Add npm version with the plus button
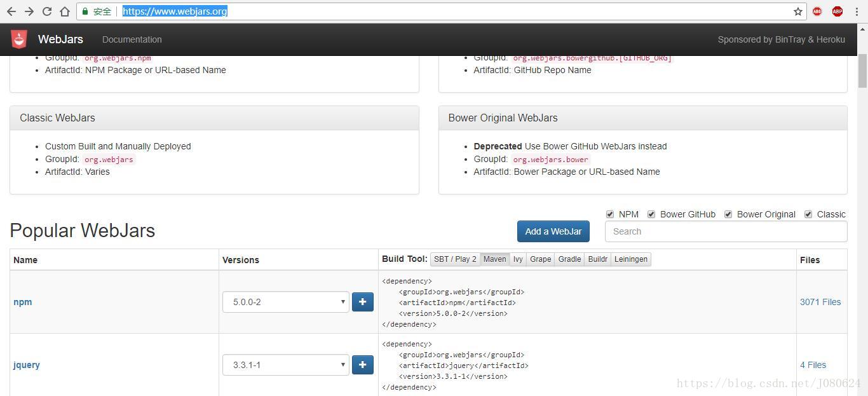Screen dimensions: 868x396 [363, 302]
